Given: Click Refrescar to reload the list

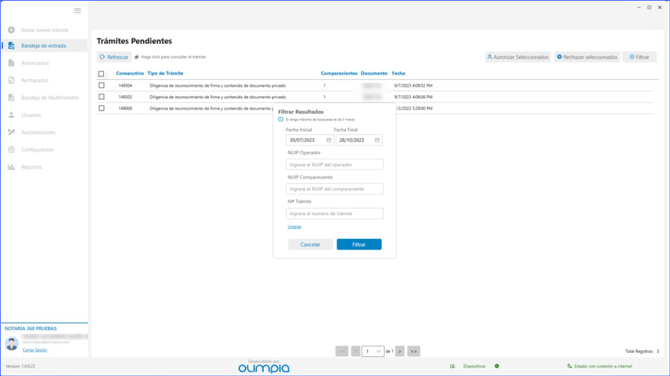Looking at the screenshot, I should [114, 57].
